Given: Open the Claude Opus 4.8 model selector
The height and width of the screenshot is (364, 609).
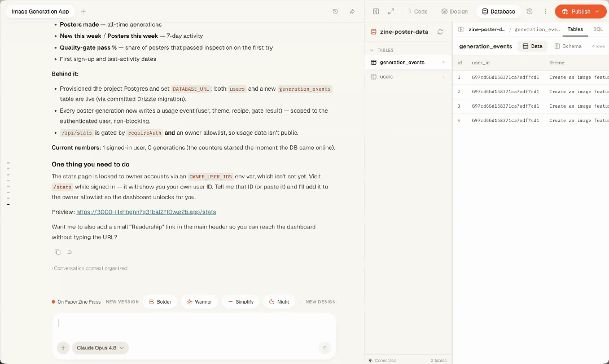Looking at the screenshot, I should tap(100, 348).
